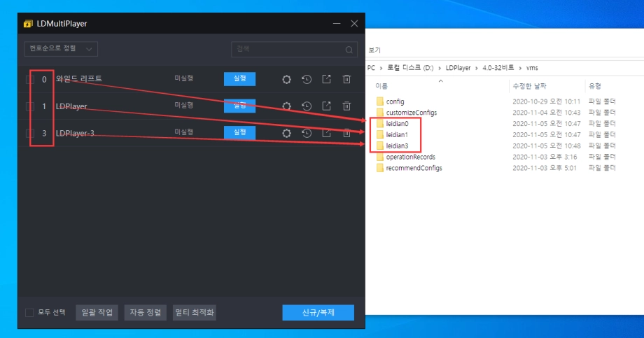Expand breadcrumb chevron after PC in Explorer
Image resolution: width=644 pixels, height=338 pixels.
[381, 68]
